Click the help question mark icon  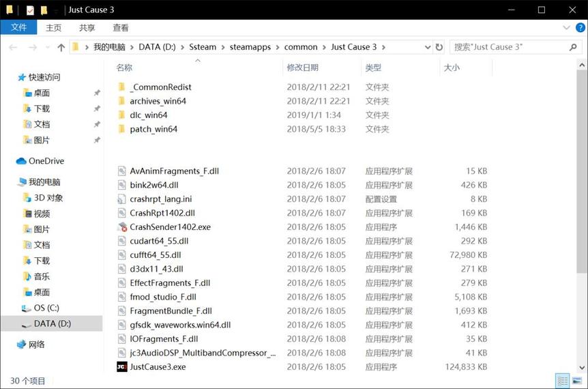[x=580, y=27]
